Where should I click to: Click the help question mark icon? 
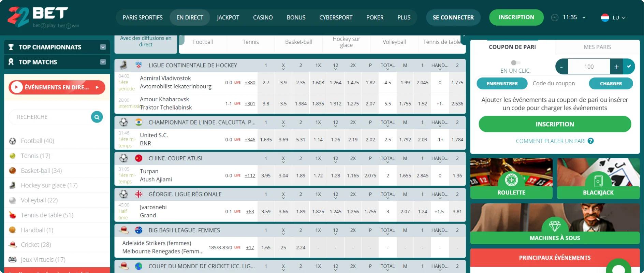click(591, 141)
